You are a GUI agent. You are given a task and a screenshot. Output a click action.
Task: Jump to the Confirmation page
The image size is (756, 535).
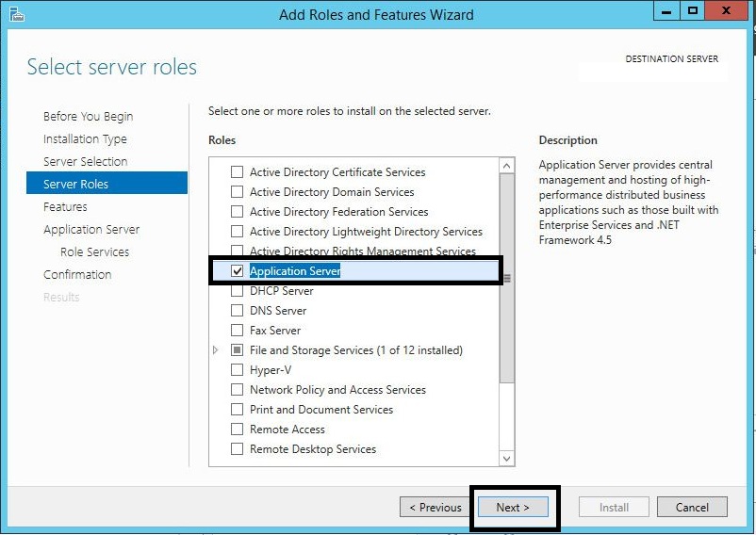click(x=77, y=275)
